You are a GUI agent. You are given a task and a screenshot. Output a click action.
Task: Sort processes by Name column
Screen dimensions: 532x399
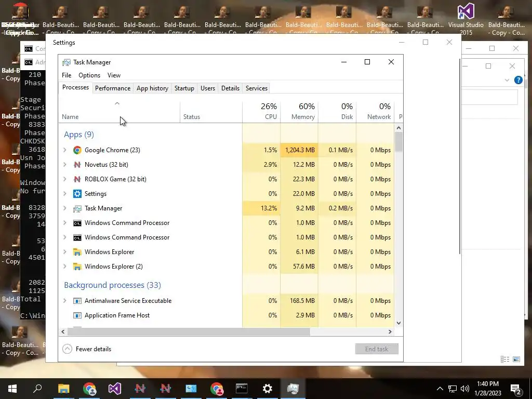pos(119,112)
